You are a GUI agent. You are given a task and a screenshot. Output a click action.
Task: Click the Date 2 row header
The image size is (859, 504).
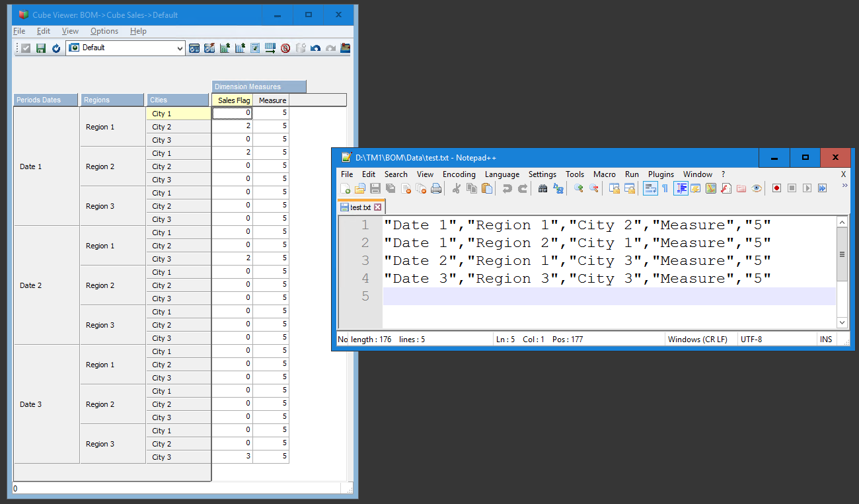[47, 285]
